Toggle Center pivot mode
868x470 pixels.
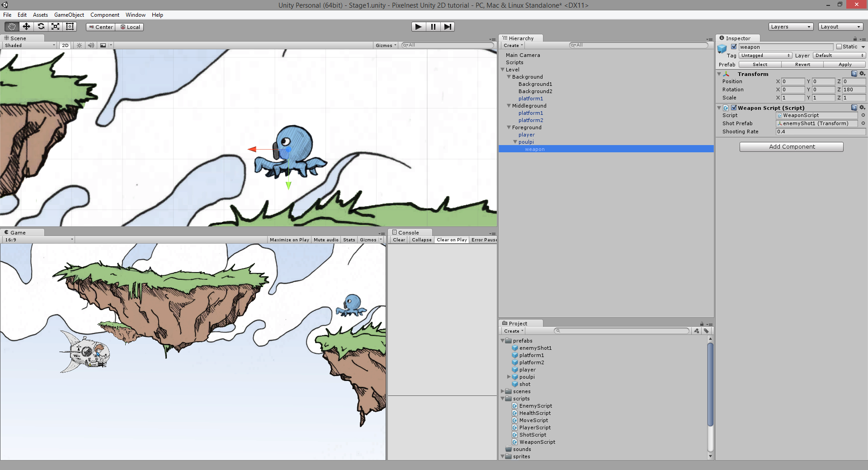click(101, 27)
